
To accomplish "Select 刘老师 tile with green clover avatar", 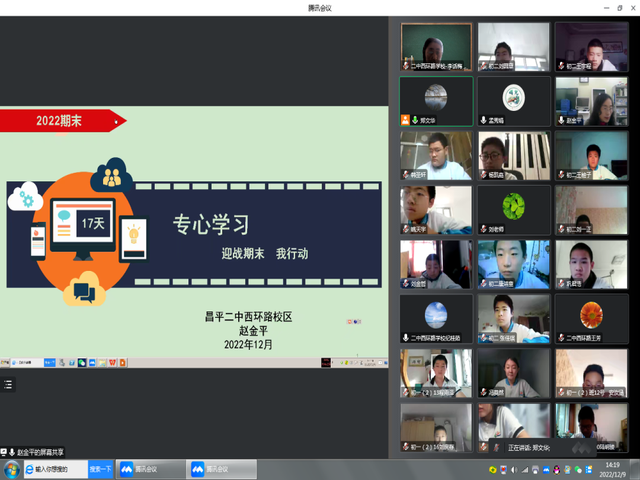I will click(514, 210).
